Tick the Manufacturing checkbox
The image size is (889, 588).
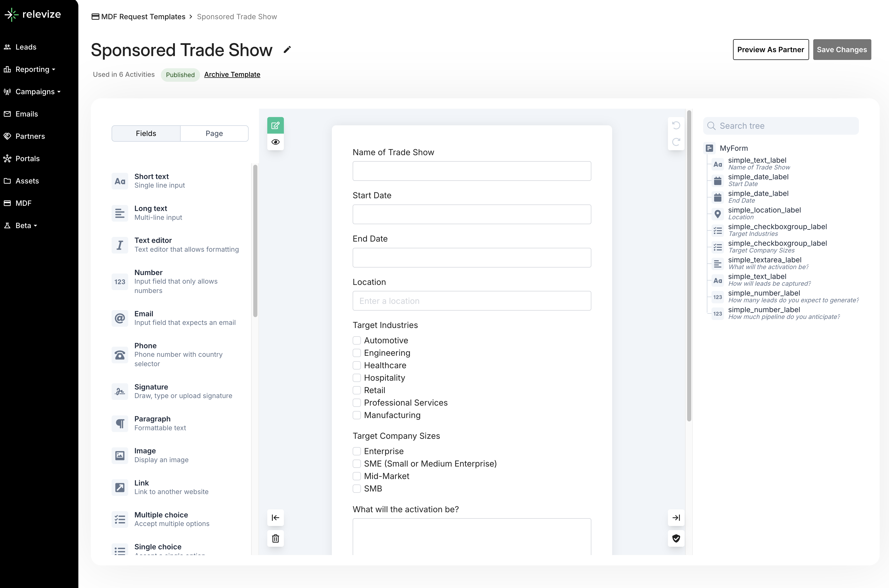click(357, 415)
